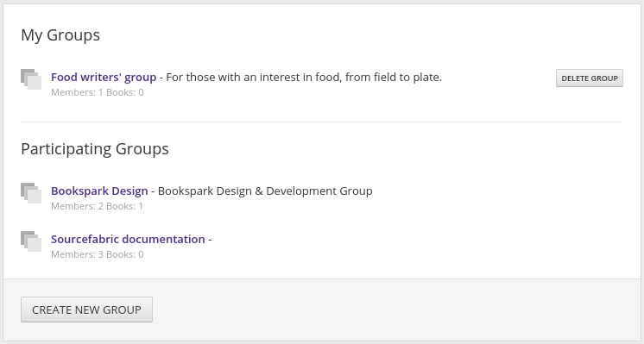644x344 pixels.
Task: Click the divider line below My Groups
Action: point(322,122)
